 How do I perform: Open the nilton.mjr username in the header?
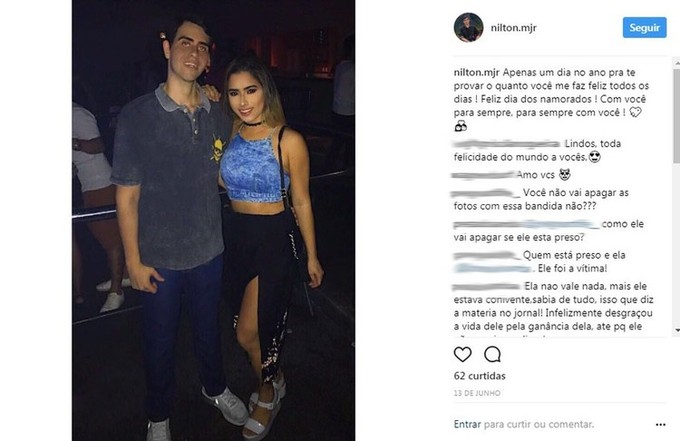(x=513, y=28)
